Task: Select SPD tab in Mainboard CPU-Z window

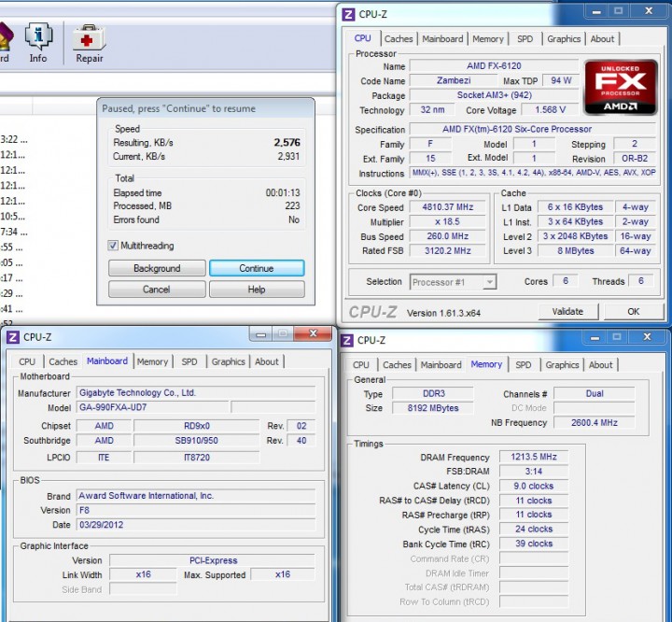Action: tap(189, 361)
